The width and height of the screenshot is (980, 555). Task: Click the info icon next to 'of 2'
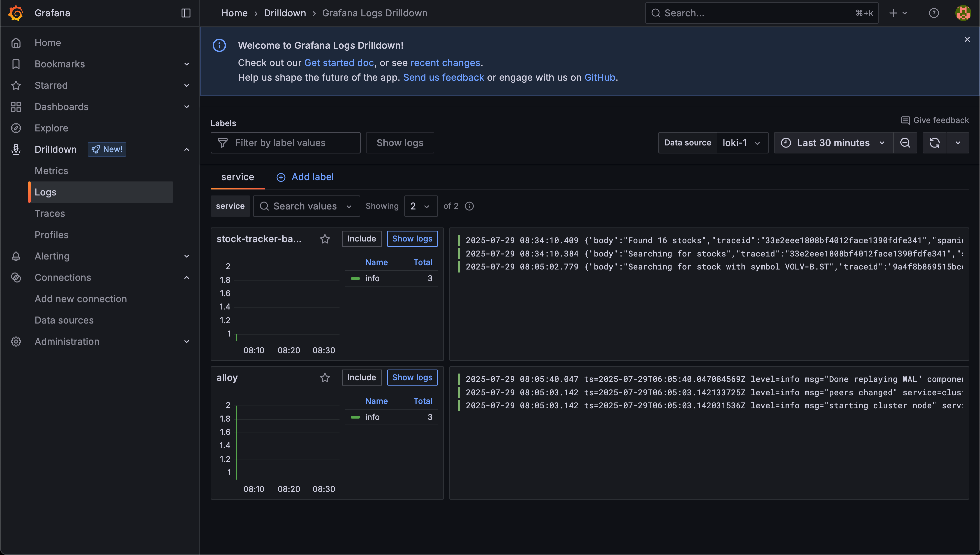click(x=469, y=206)
